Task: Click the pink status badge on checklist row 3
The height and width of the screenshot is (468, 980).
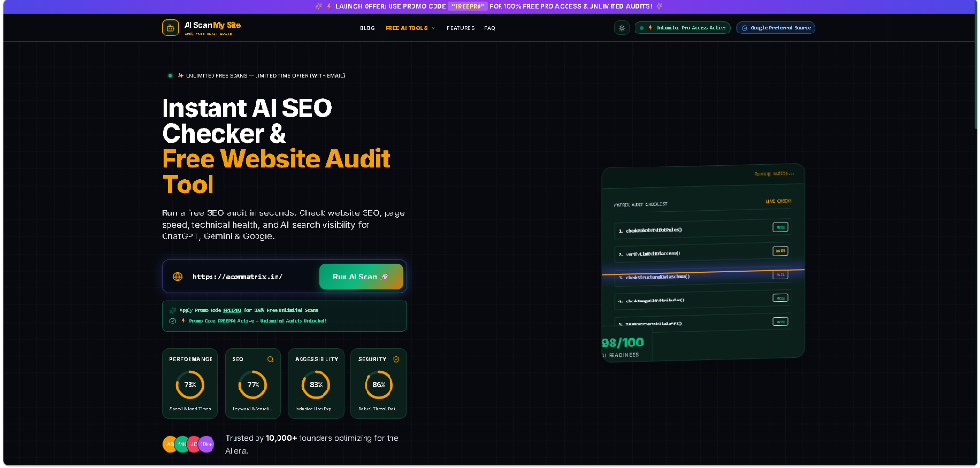Action: [779, 275]
